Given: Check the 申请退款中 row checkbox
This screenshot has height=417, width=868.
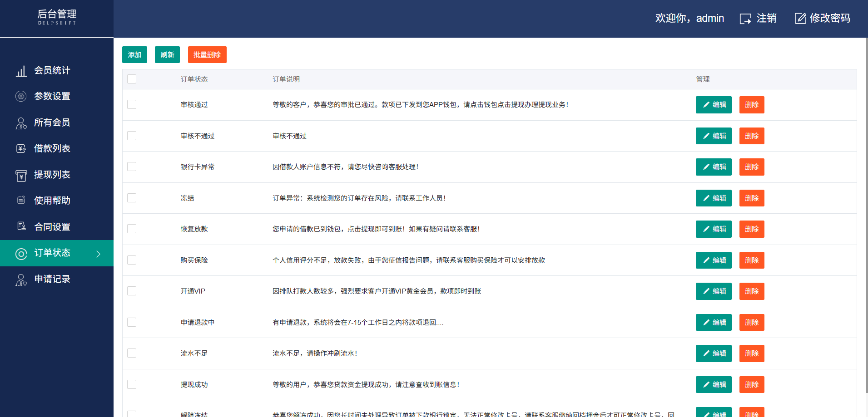Looking at the screenshot, I should (x=132, y=322).
